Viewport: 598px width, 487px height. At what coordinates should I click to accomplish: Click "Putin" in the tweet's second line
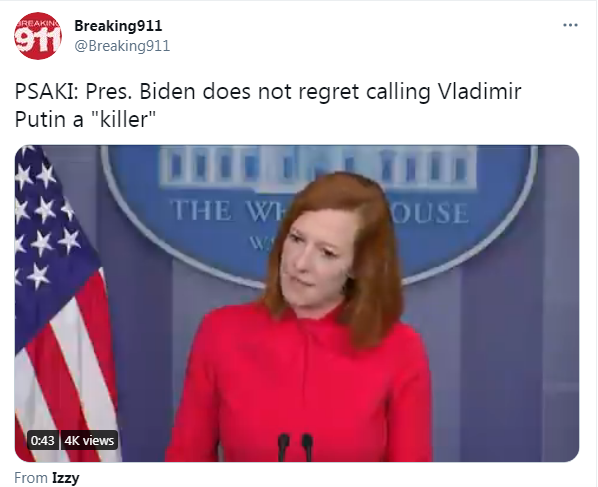[40, 119]
